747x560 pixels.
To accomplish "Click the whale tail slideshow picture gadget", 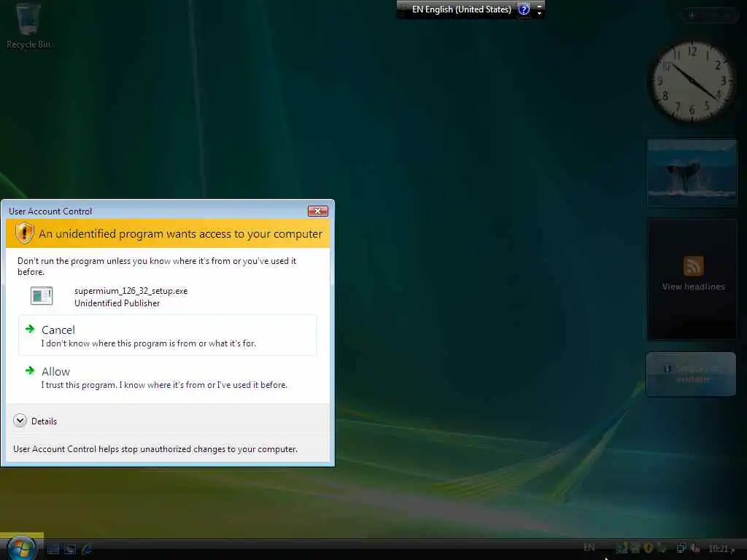I will point(692,173).
